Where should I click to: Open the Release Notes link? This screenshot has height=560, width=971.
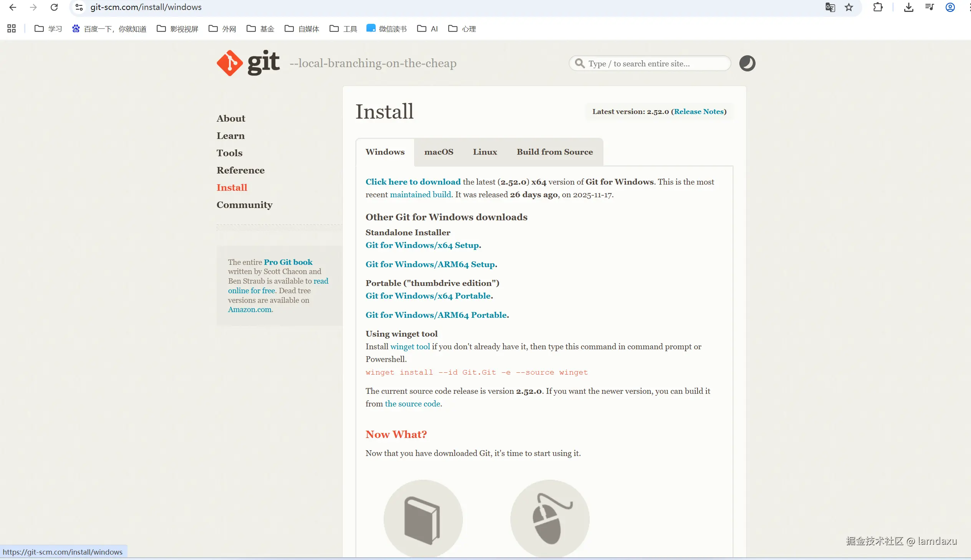699,112
